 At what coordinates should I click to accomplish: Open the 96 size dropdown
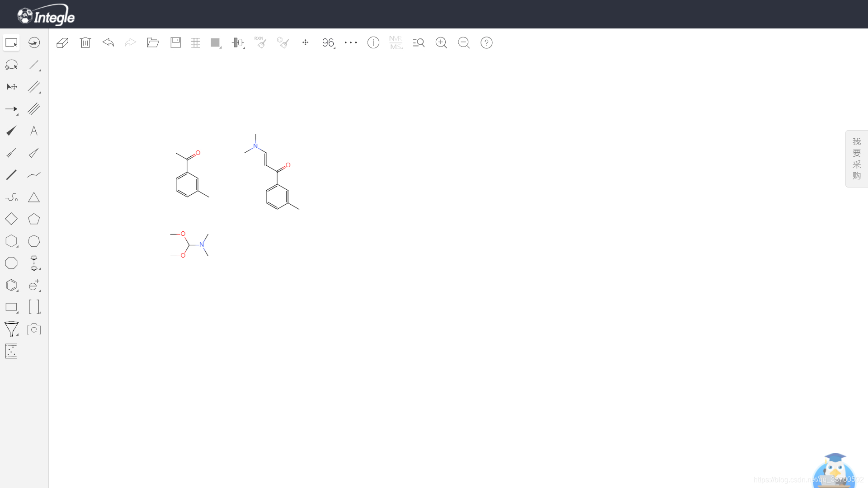[329, 43]
